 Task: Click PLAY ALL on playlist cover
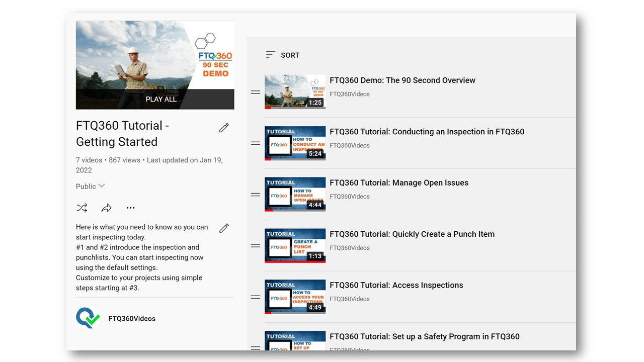[161, 99]
